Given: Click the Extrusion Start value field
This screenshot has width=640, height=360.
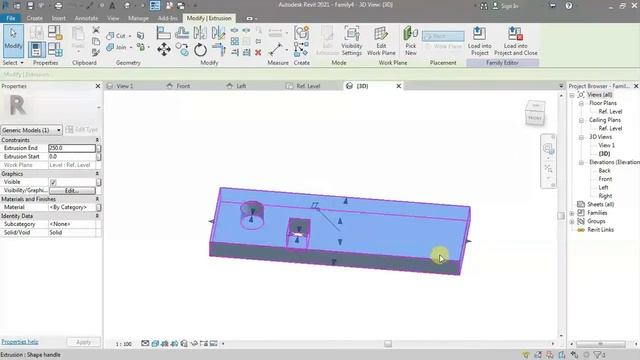Looking at the screenshot, I should (x=72, y=157).
